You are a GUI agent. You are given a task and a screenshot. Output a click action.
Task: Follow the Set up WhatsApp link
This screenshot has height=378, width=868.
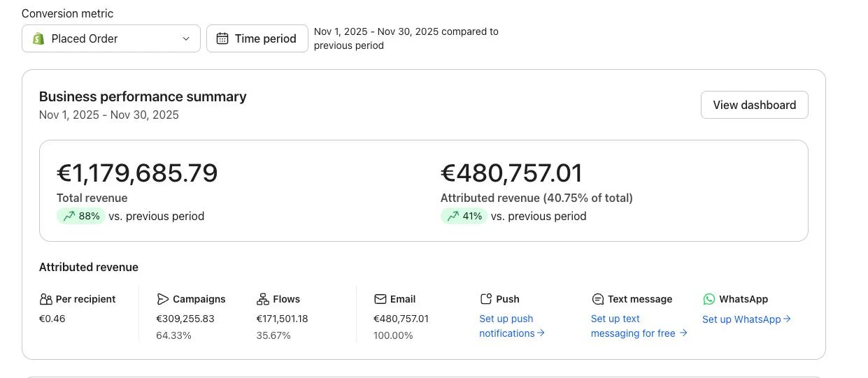click(746, 319)
